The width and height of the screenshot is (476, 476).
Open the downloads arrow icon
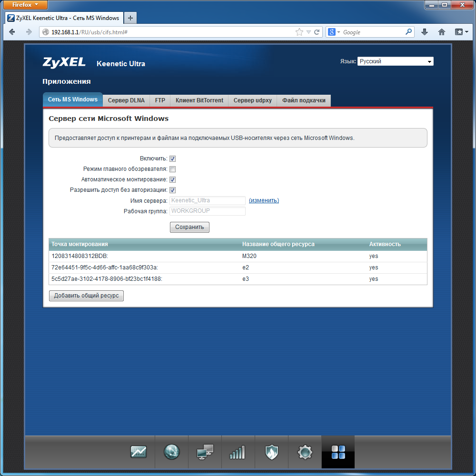tap(425, 32)
